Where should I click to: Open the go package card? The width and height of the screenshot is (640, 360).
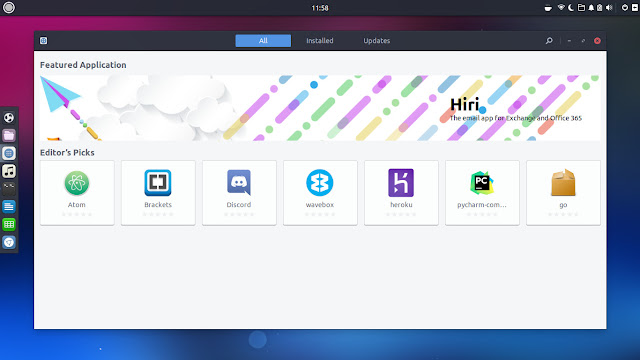[x=563, y=193]
